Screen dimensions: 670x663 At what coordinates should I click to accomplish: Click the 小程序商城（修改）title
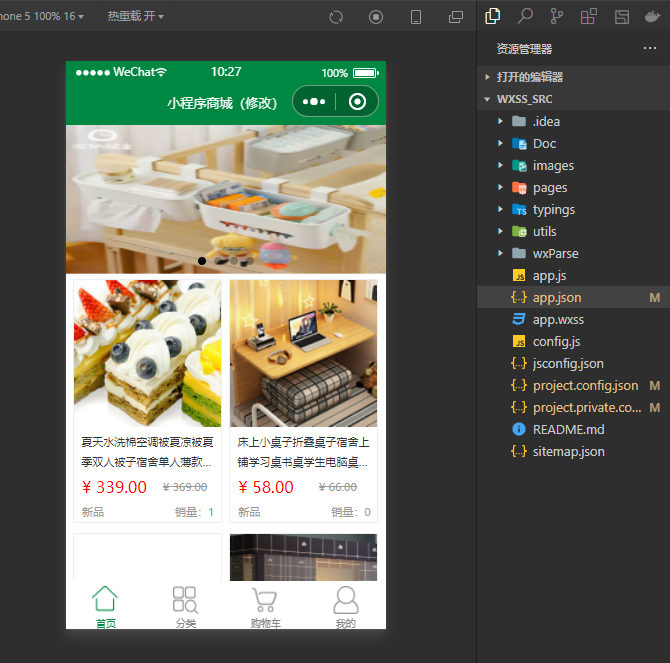pyautogui.click(x=222, y=103)
